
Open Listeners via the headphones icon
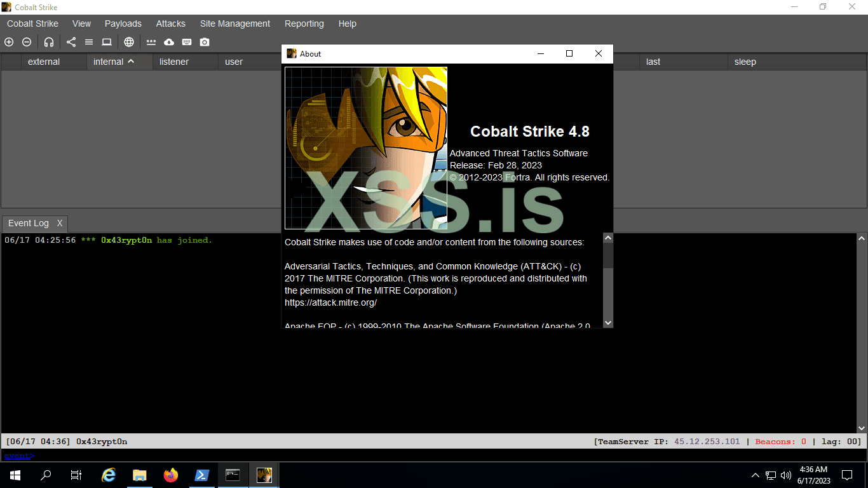(49, 42)
